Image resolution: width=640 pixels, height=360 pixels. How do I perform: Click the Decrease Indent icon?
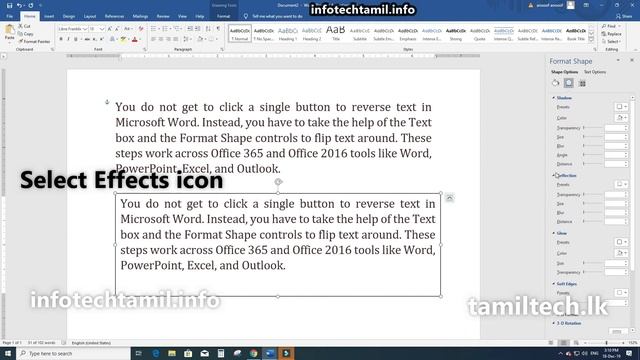pos(190,29)
